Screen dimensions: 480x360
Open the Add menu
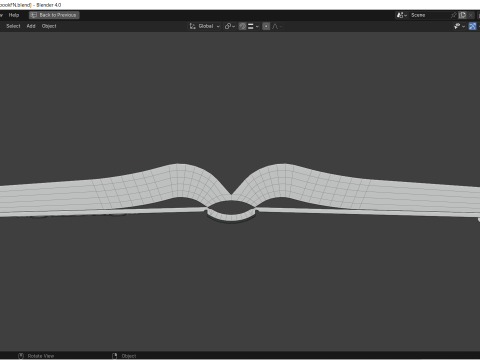point(31,26)
